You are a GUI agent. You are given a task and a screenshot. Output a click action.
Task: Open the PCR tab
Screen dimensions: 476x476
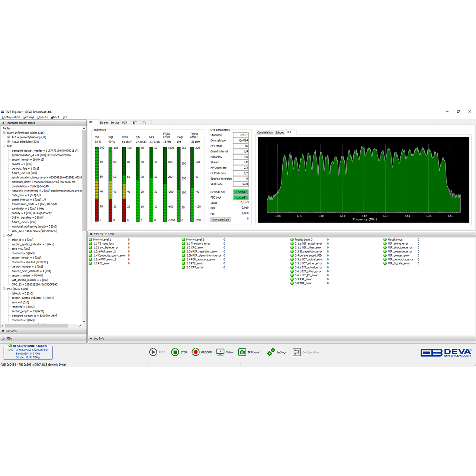point(125,123)
